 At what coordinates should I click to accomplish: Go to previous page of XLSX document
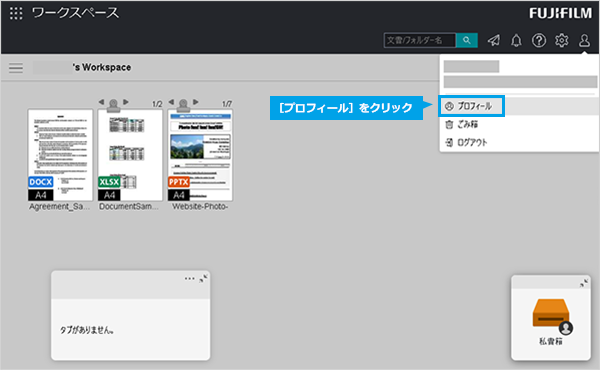(101, 102)
